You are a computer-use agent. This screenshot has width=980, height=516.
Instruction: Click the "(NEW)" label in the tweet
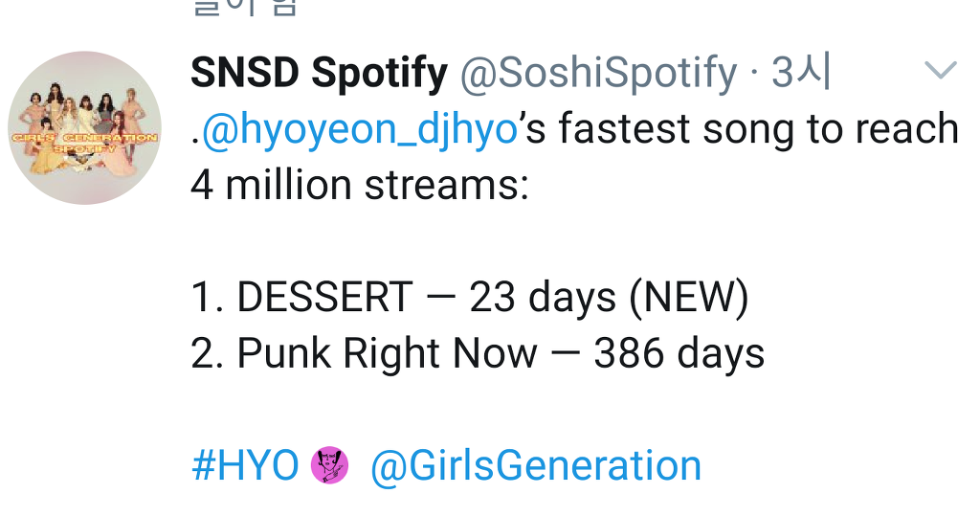tap(688, 298)
